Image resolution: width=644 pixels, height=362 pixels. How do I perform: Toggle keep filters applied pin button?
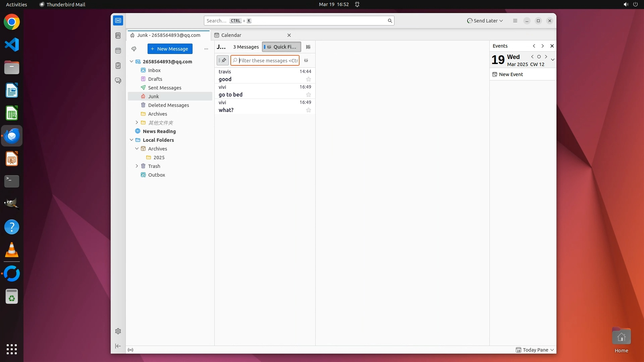223,61
